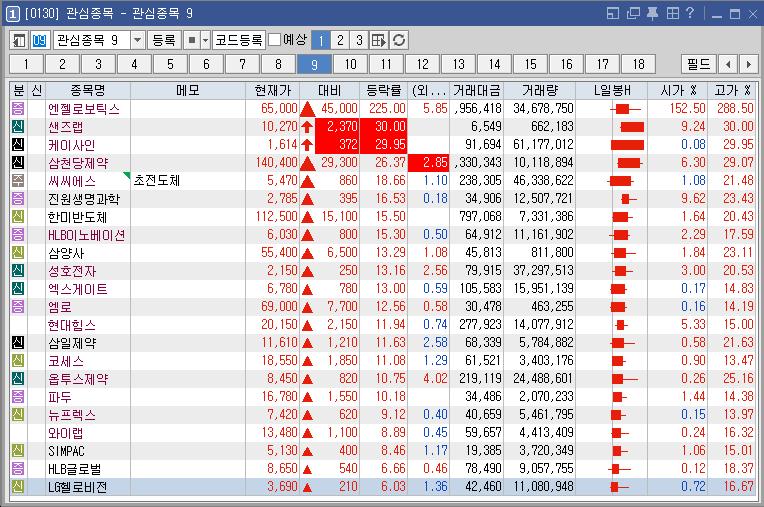Image resolution: width=764 pixels, height=507 pixels.
Task: Click the market icon beside 샌즈랩
Action: [x=18, y=126]
